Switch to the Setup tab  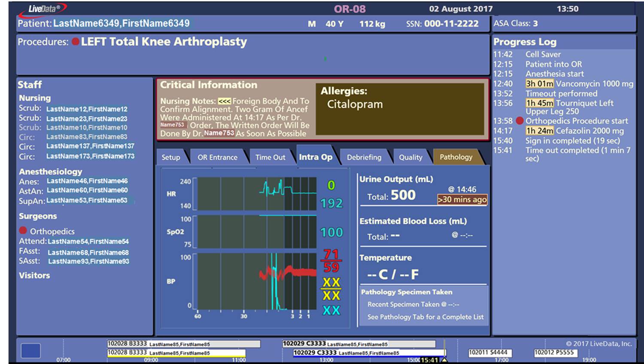[x=171, y=157]
